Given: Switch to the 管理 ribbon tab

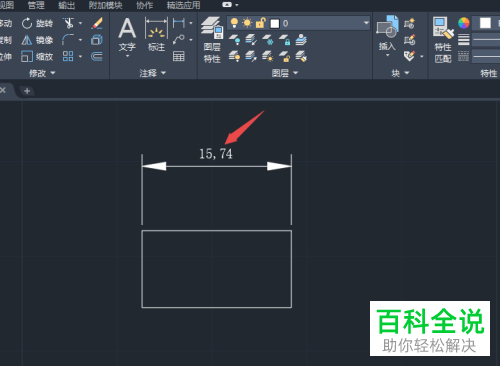Looking at the screenshot, I should (36, 5).
